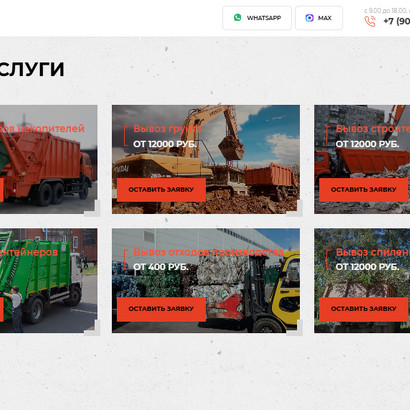Select the yellow forklift waste card image
The width and height of the screenshot is (410, 410).
coord(206,281)
